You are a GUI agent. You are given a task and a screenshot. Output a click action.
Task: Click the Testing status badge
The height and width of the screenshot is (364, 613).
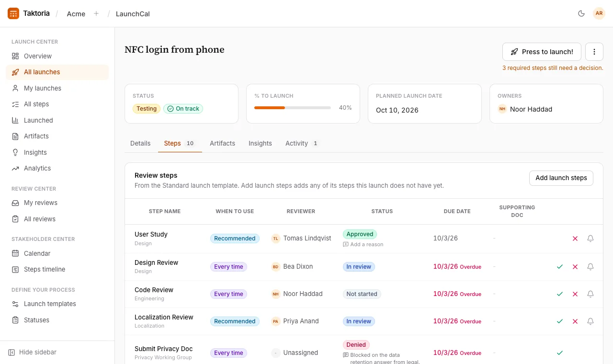(147, 109)
